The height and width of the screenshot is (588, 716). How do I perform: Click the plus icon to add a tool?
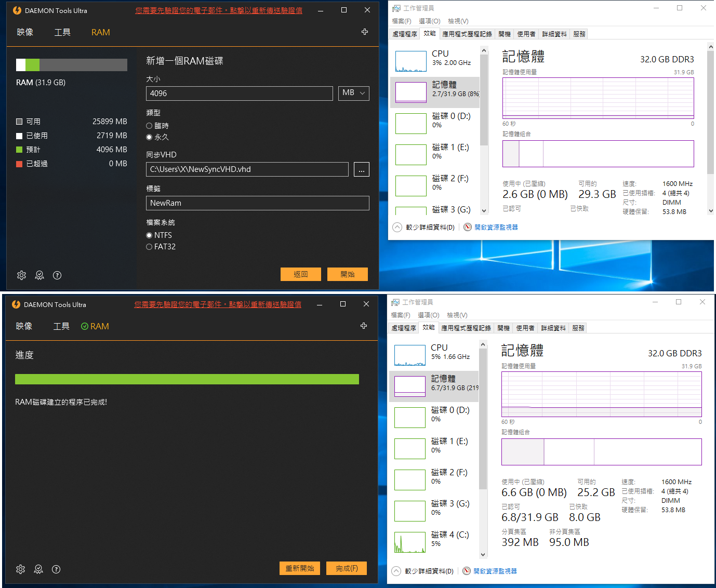tap(365, 32)
